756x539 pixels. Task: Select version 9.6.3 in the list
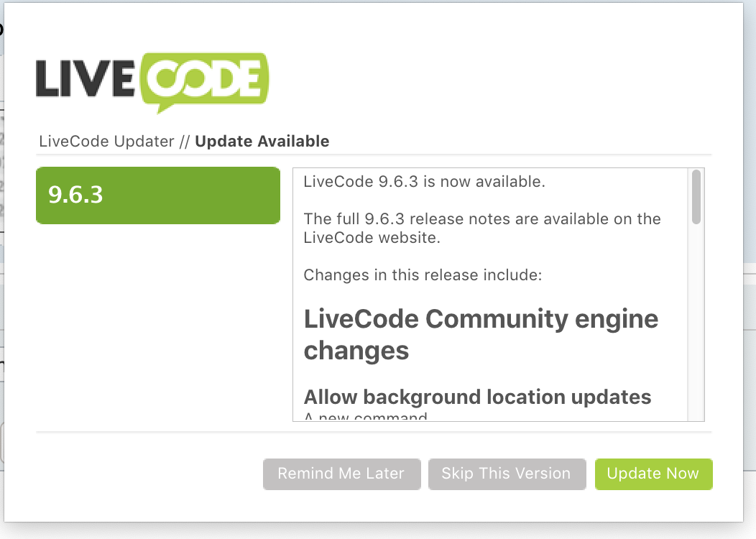(158, 195)
